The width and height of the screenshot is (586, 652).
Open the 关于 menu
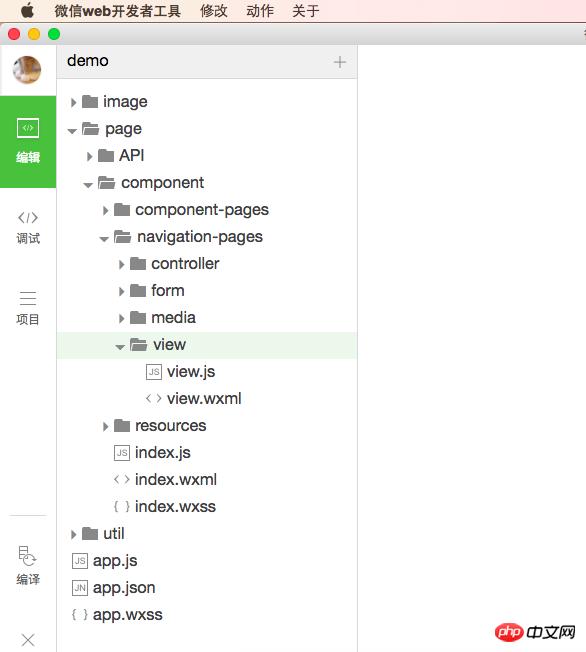(x=306, y=10)
